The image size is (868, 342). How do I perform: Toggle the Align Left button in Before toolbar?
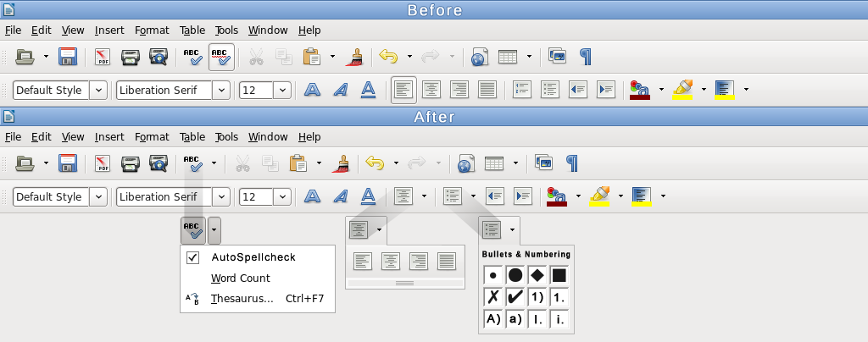click(x=404, y=89)
